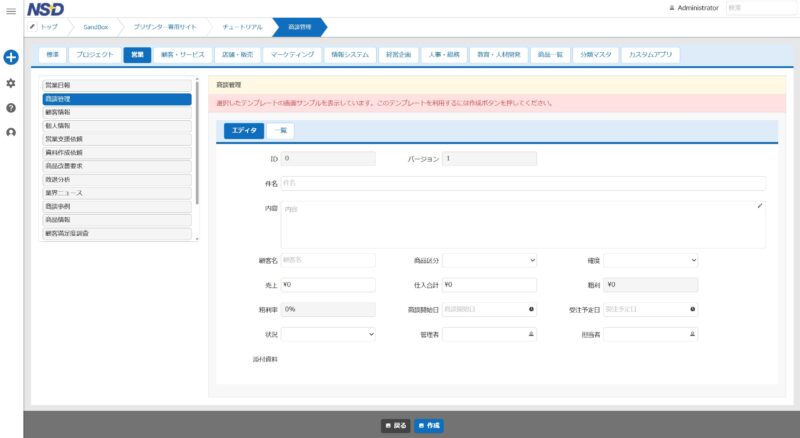Click person icon in 担当者 field
The width and height of the screenshot is (800, 438).
coord(692,334)
